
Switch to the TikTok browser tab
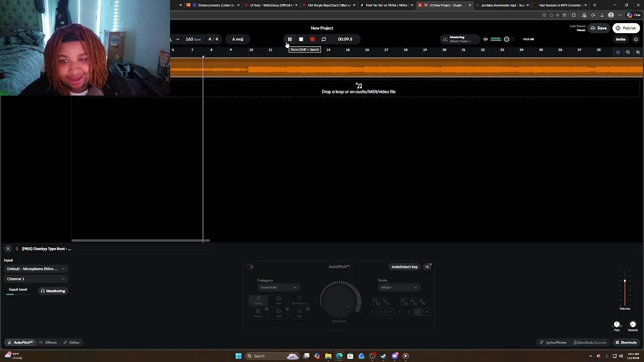pos(386,5)
